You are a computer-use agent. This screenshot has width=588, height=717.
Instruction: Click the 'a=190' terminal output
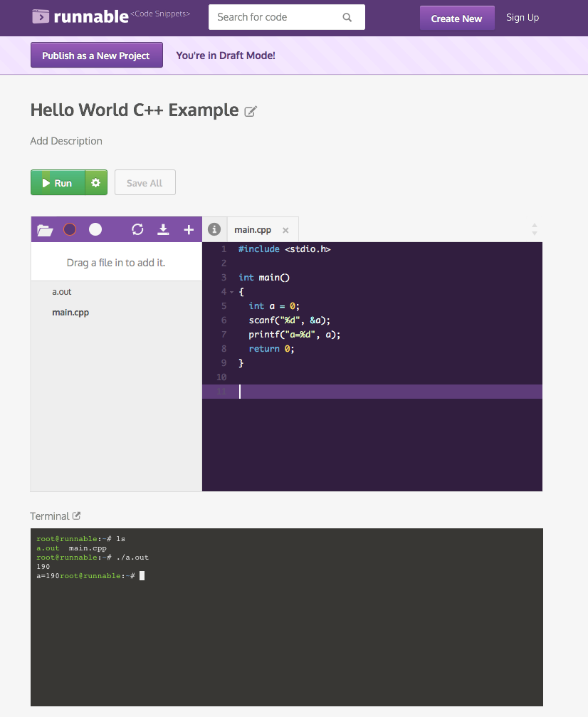click(48, 576)
